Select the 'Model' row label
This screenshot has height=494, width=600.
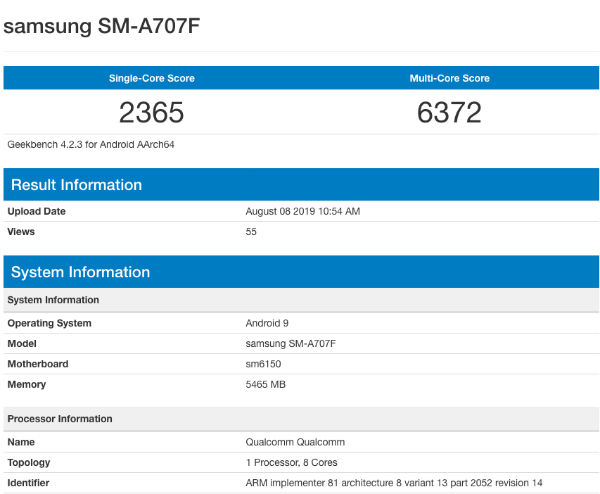[22, 344]
